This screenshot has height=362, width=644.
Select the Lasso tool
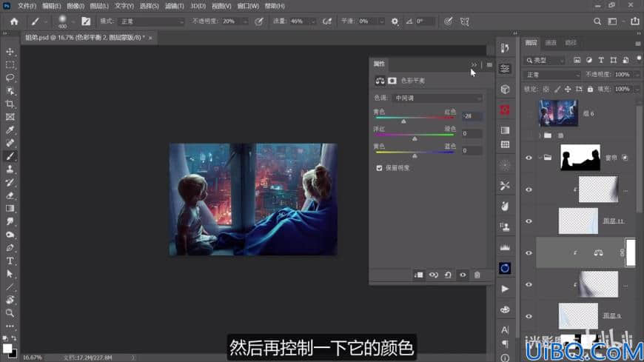[10, 78]
